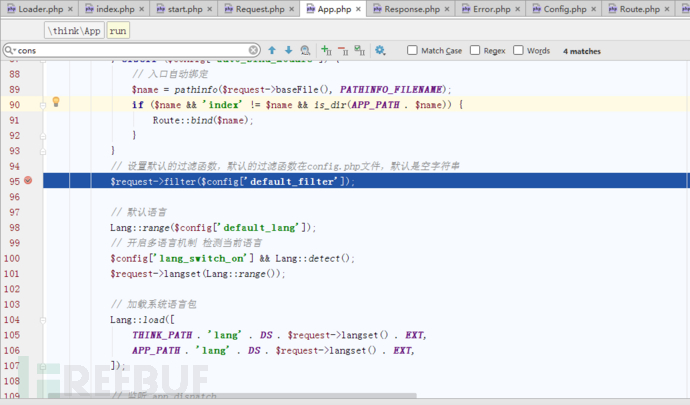Click the \think\App breadcrumb
The width and height of the screenshot is (690, 405).
point(74,31)
